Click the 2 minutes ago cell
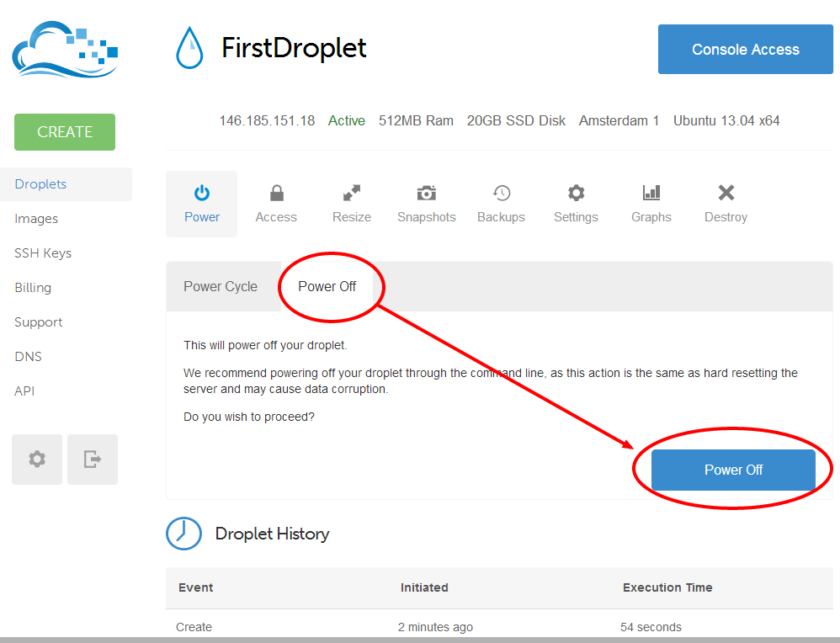 (435, 627)
